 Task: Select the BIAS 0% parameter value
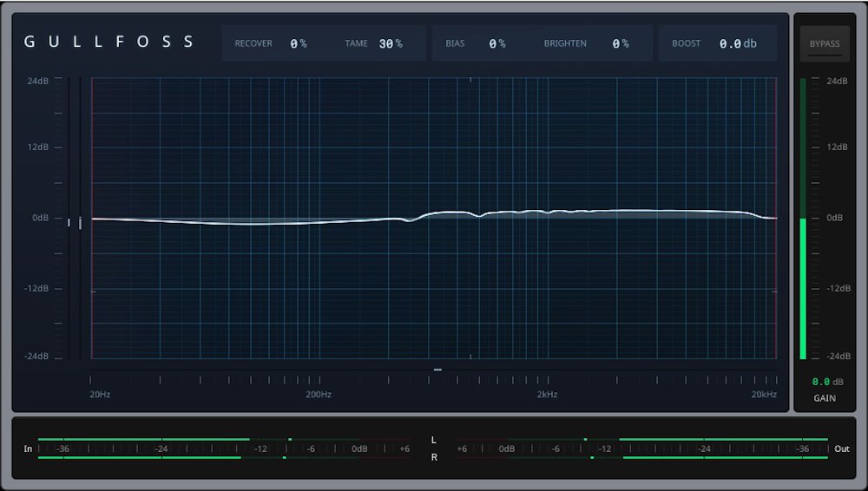pyautogui.click(x=496, y=43)
